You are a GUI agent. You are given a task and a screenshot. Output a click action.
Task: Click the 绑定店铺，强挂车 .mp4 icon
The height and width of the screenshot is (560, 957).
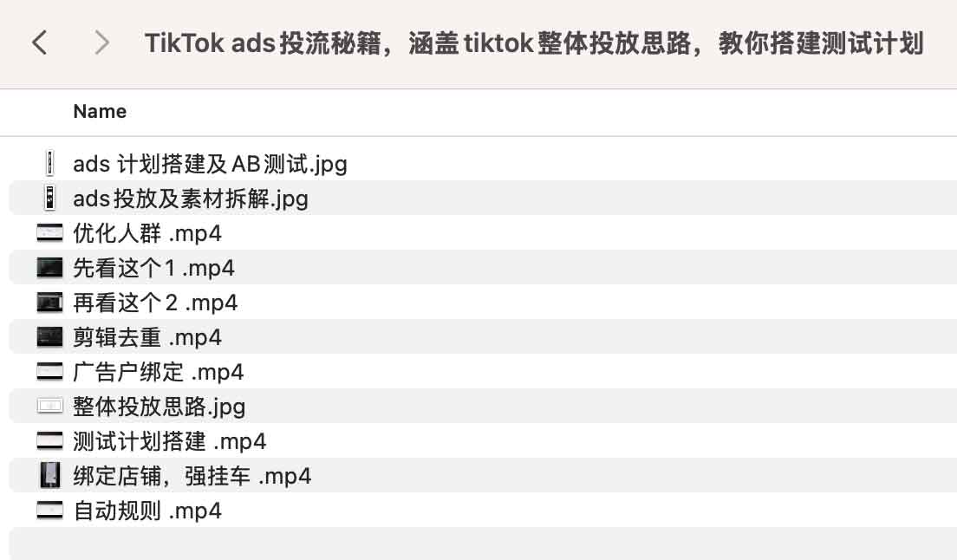(50, 476)
